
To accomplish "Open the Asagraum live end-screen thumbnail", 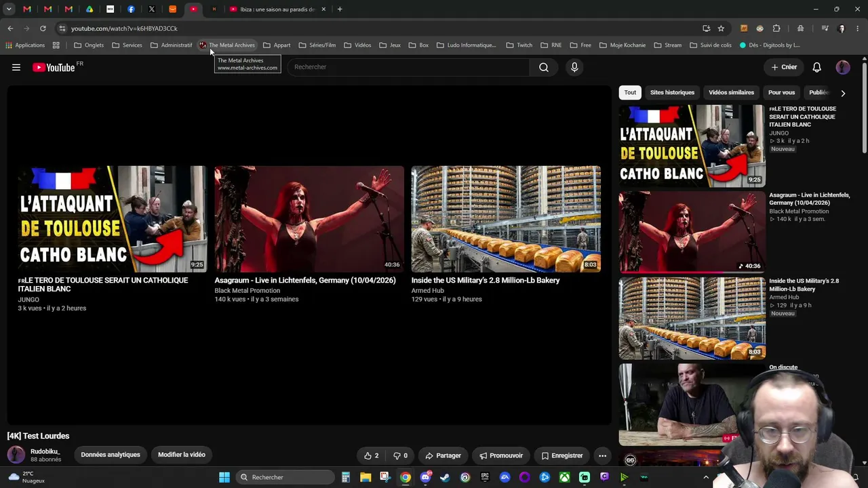I will point(309,219).
